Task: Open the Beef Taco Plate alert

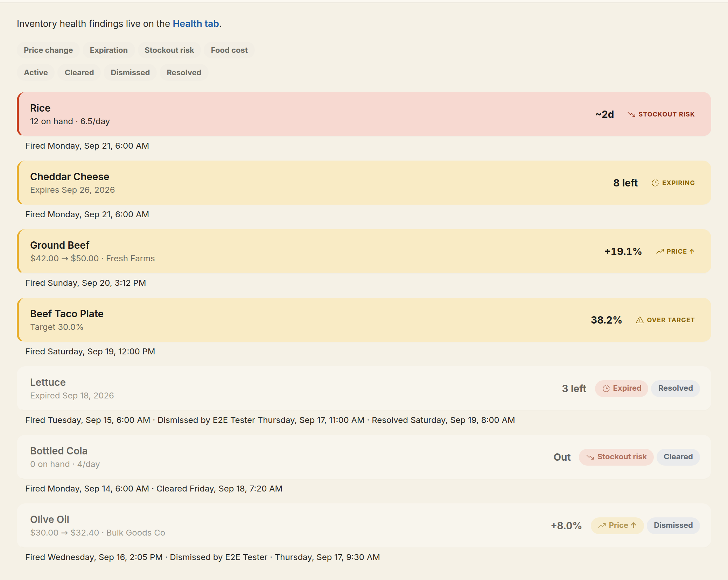Action: pos(364,320)
